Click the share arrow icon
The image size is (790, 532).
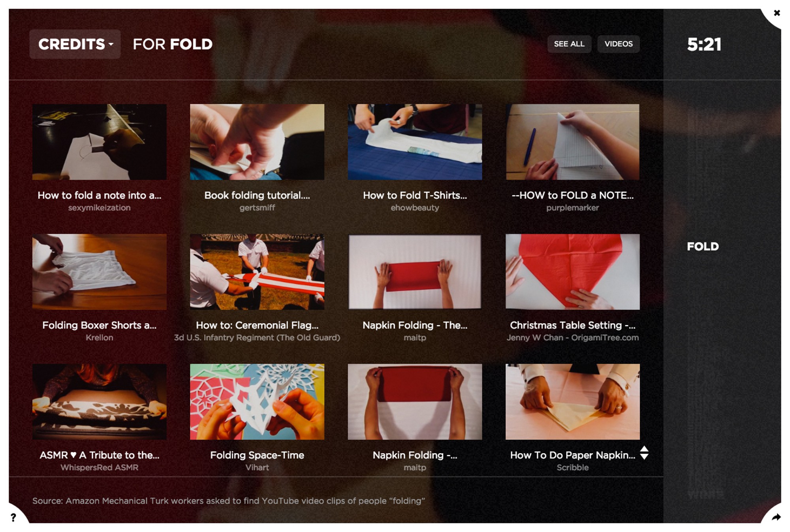(776, 517)
